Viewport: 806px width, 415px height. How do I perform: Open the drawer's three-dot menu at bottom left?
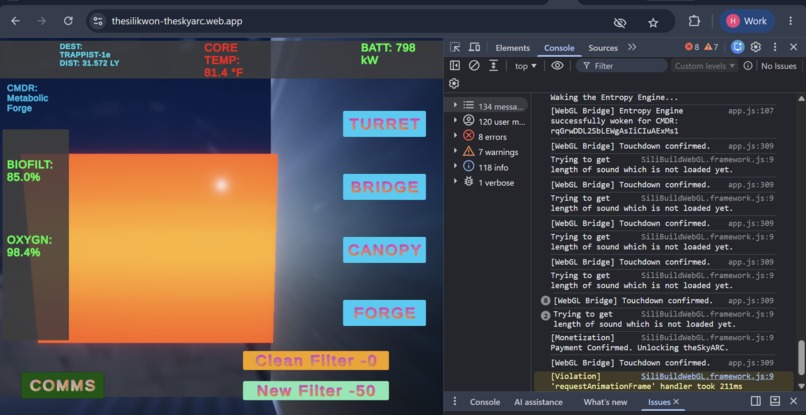coord(454,402)
